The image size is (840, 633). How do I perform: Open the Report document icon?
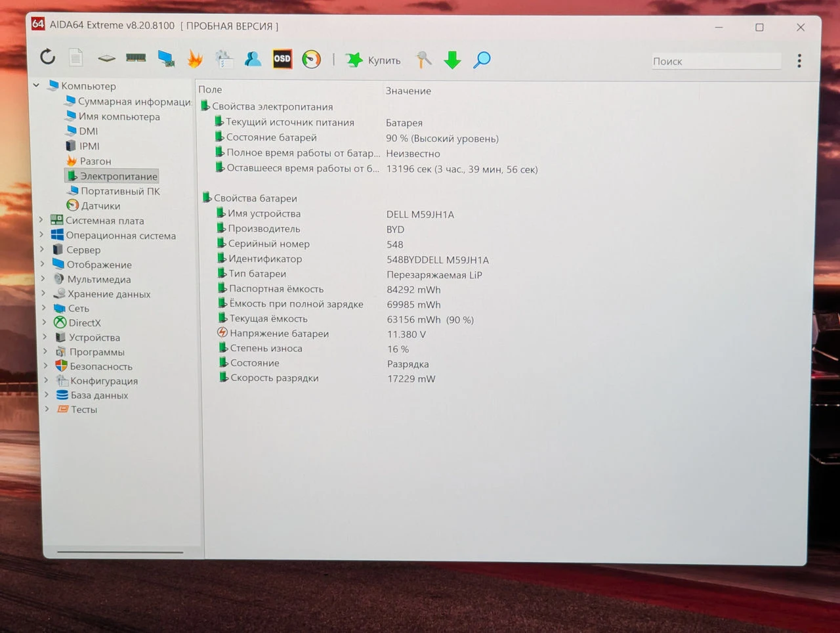click(76, 58)
